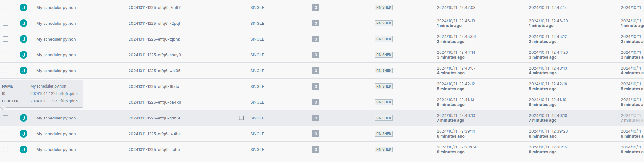
Task: Open My scheduler python in the tqbnk row
Action: pyautogui.click(x=56, y=39)
